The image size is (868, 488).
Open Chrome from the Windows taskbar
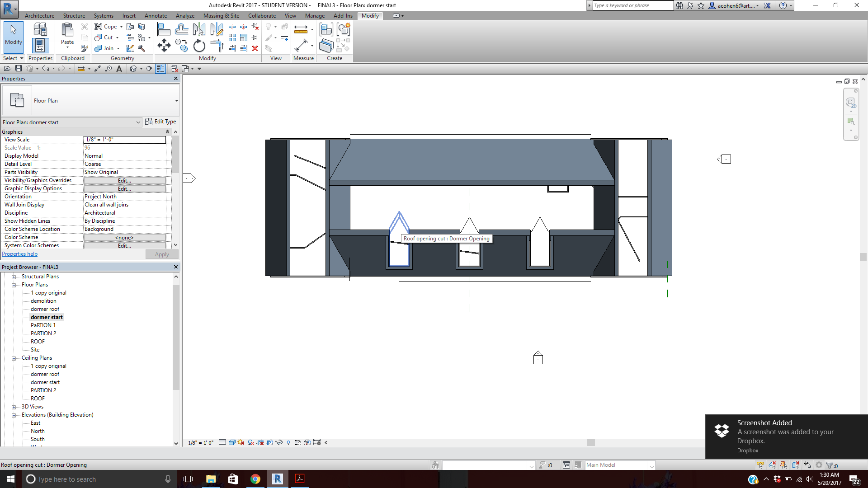(255, 479)
